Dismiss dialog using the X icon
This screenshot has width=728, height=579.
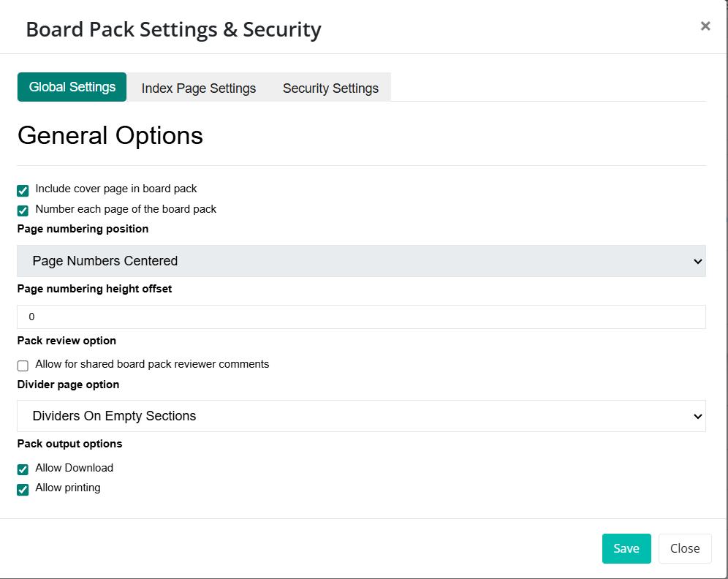[705, 26]
